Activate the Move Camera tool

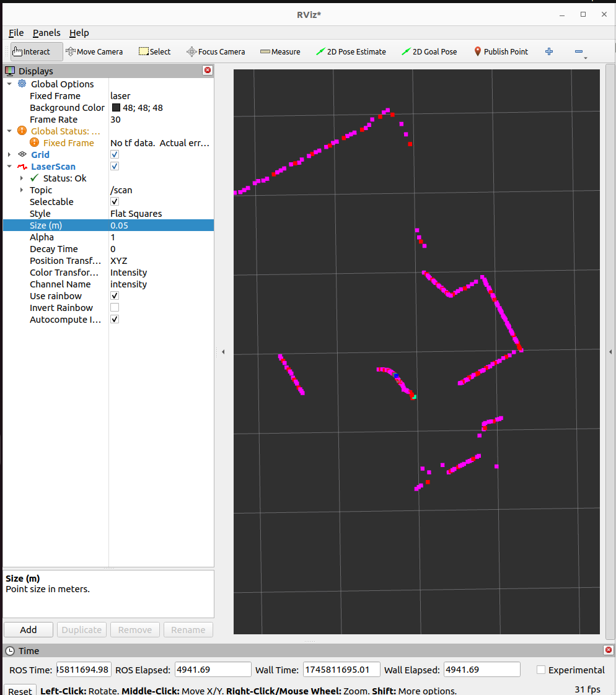pos(94,51)
